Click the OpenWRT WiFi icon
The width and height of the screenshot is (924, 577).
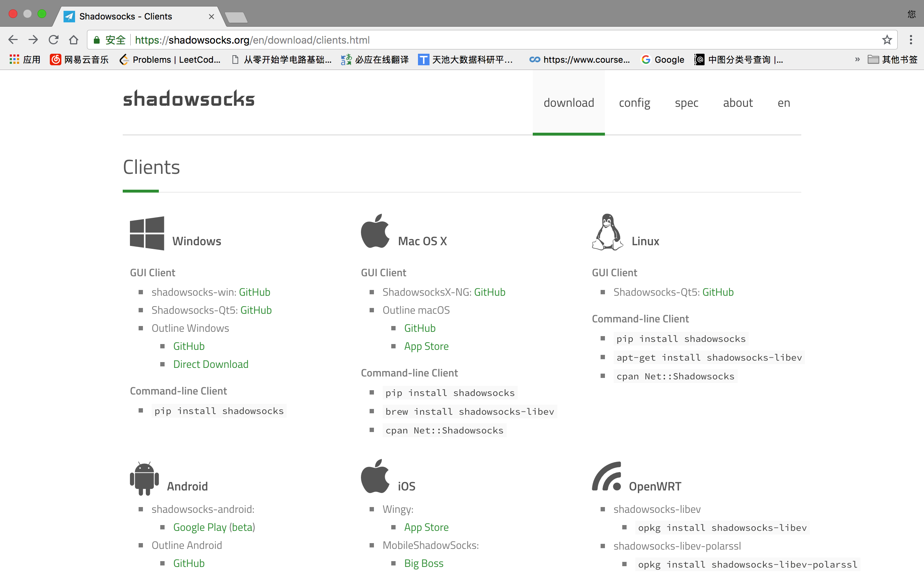(x=607, y=477)
